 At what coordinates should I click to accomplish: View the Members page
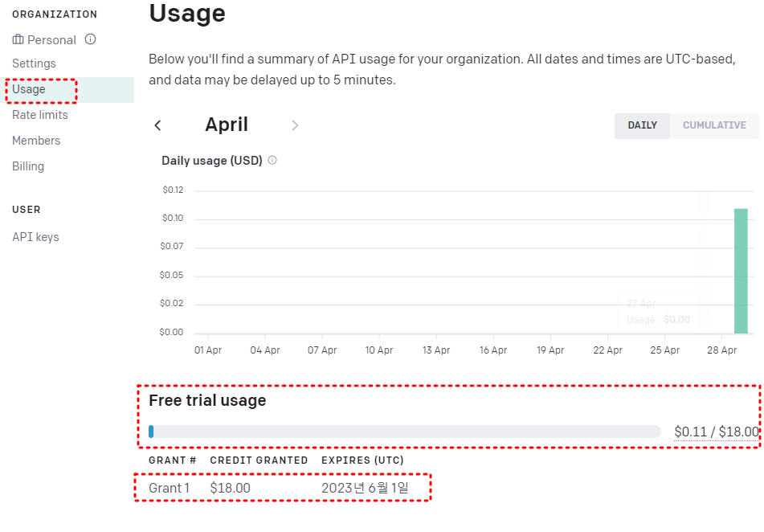pos(36,141)
